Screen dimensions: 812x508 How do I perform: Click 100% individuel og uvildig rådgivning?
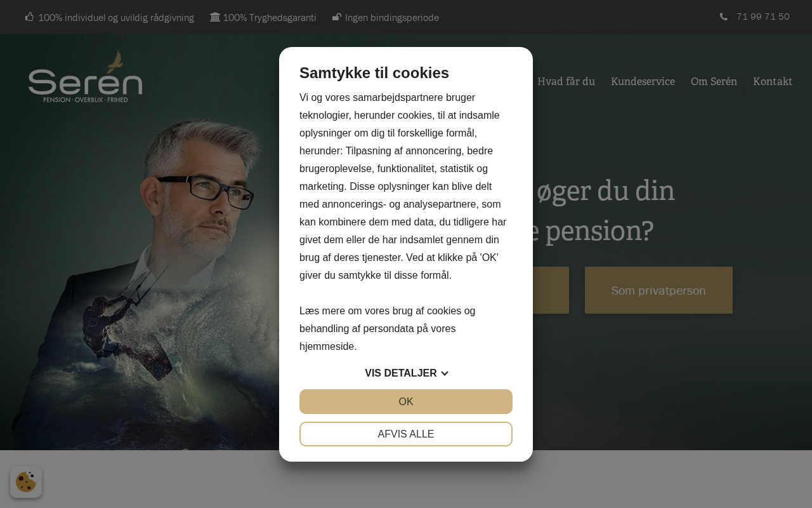[x=116, y=18]
